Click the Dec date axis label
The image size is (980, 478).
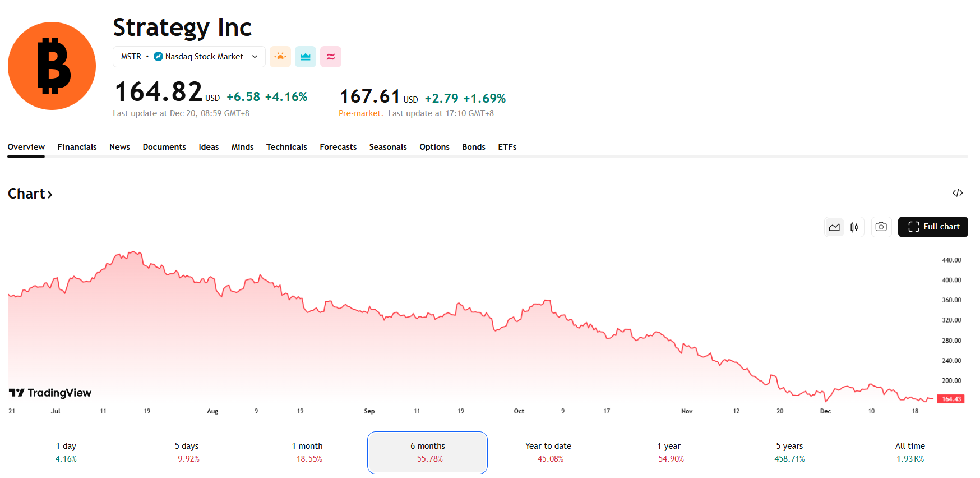click(x=825, y=411)
